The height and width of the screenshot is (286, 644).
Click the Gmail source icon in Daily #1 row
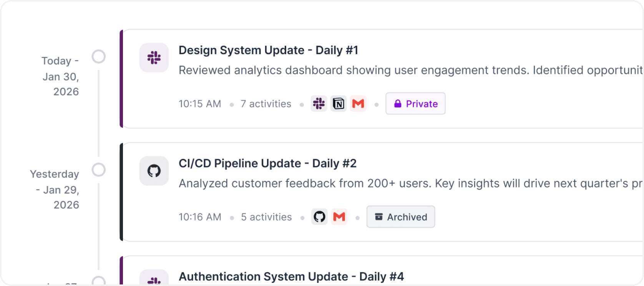pyautogui.click(x=358, y=104)
